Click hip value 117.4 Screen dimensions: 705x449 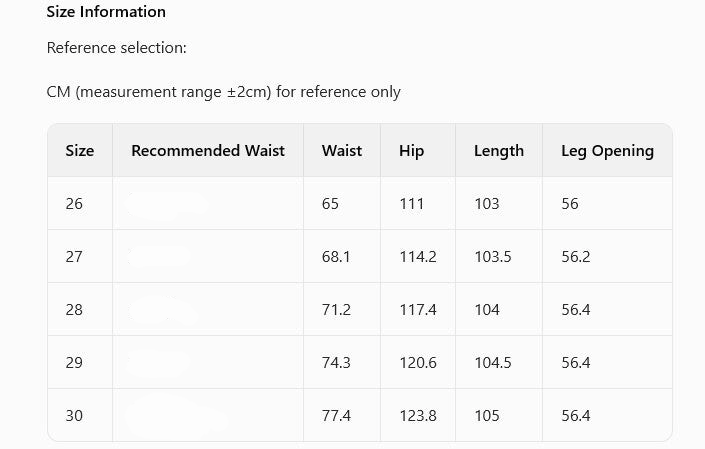(418, 310)
